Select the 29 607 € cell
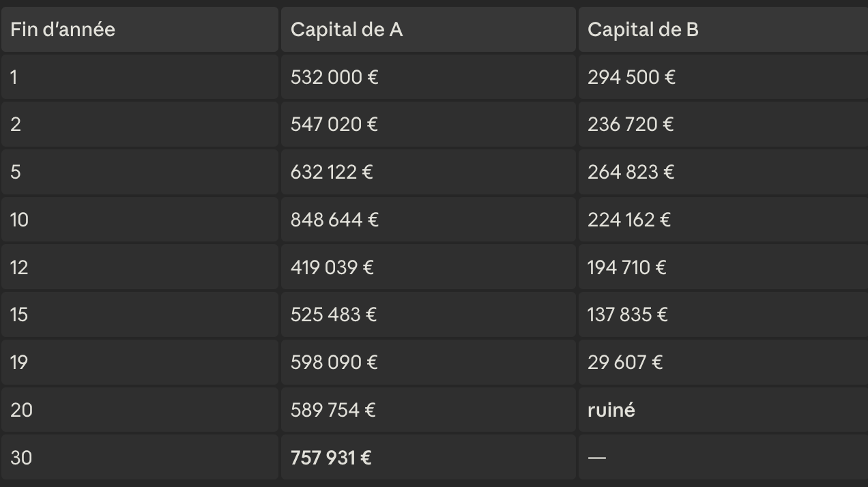The image size is (868, 487). [723, 362]
